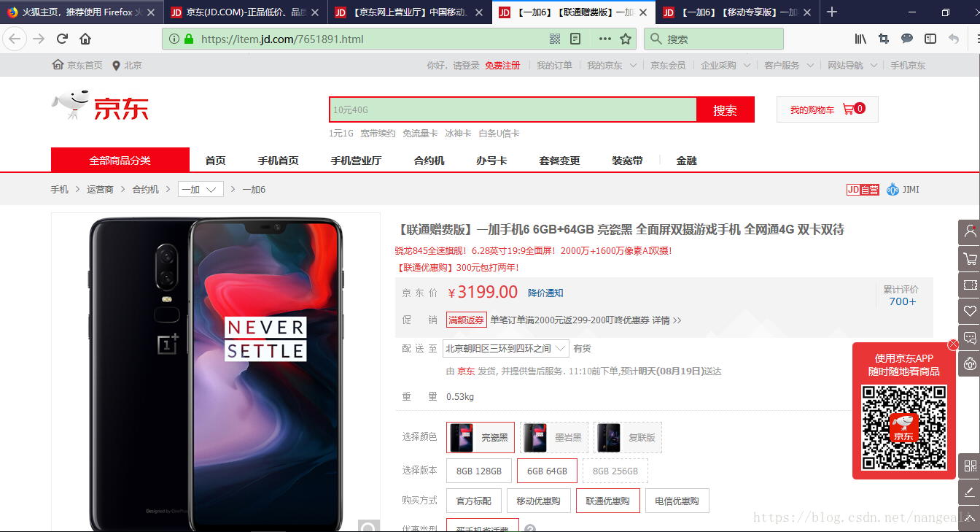
Task: Expand 客户服务 dropdown in top bar
Action: point(789,65)
